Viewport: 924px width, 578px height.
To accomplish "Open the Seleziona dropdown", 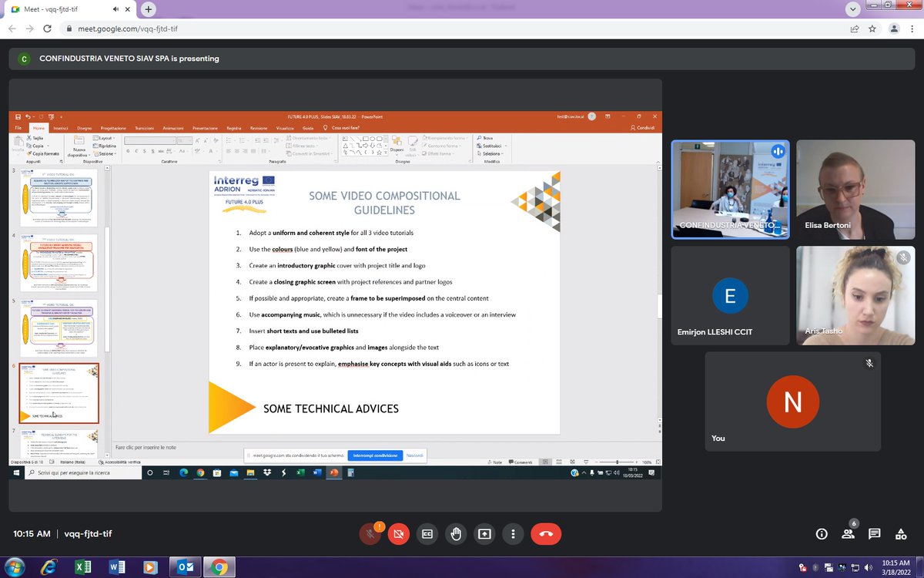I will tap(490, 153).
